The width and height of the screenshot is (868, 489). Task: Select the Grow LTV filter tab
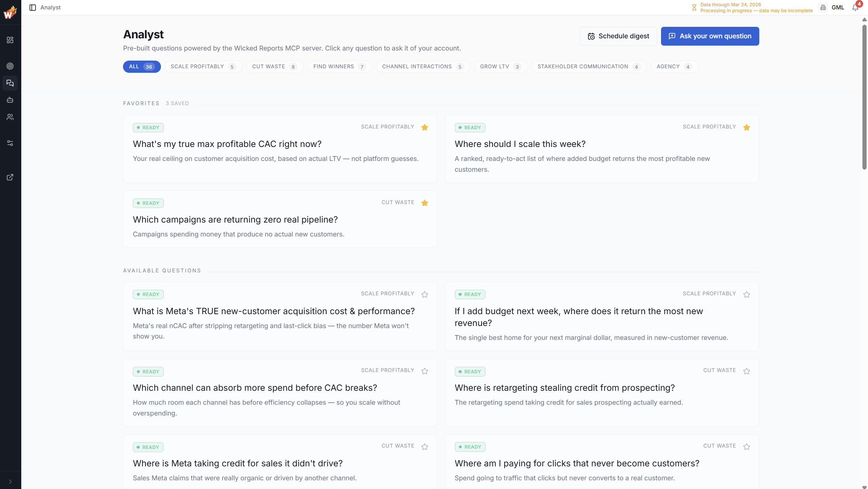point(501,67)
